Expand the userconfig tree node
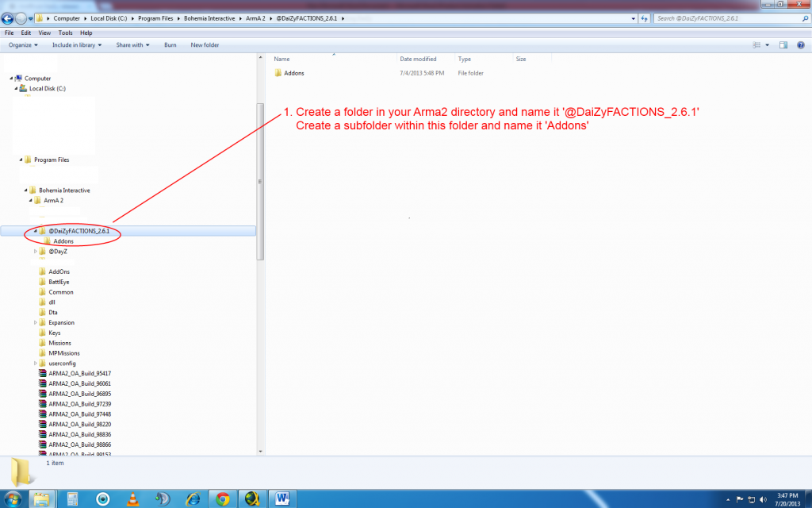This screenshot has width=812, height=508. (35, 364)
